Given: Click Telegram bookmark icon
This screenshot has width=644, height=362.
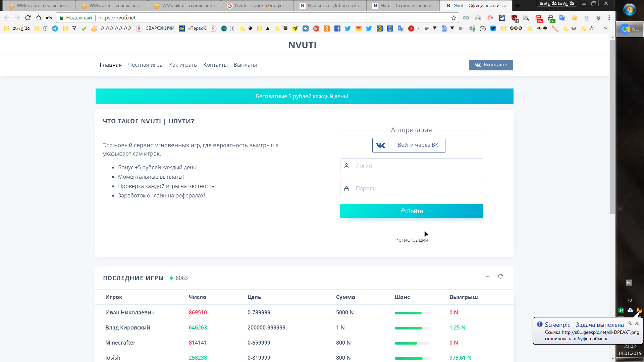Looking at the screenshot, I should [x=55, y=28].
